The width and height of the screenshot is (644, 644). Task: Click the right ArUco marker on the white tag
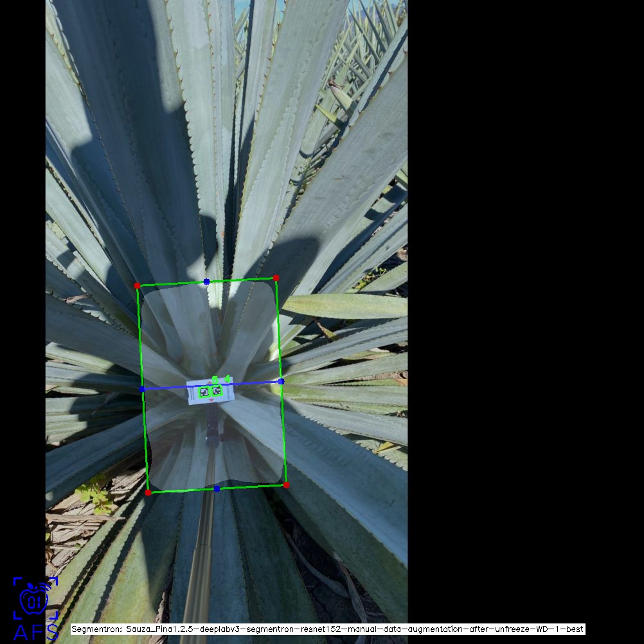217,391
